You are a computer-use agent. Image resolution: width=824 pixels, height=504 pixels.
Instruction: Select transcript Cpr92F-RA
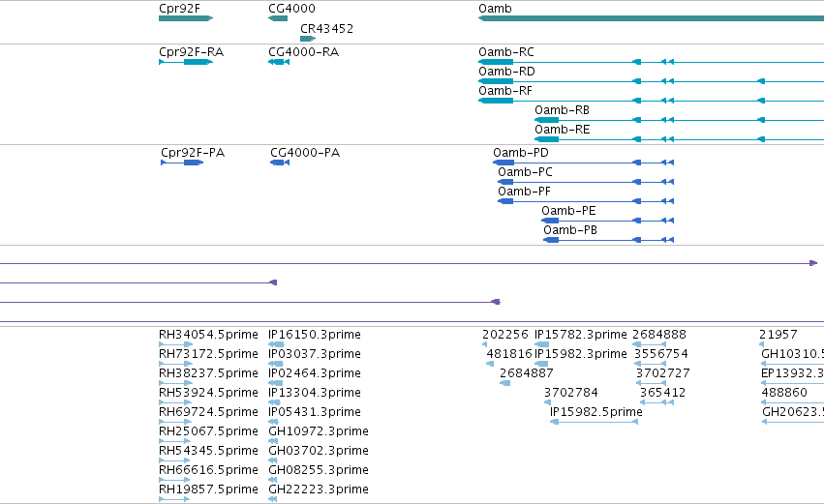pos(192,52)
